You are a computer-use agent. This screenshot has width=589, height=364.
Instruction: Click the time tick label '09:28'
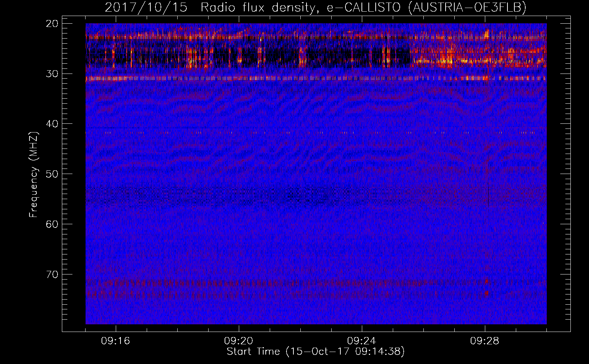(485, 341)
